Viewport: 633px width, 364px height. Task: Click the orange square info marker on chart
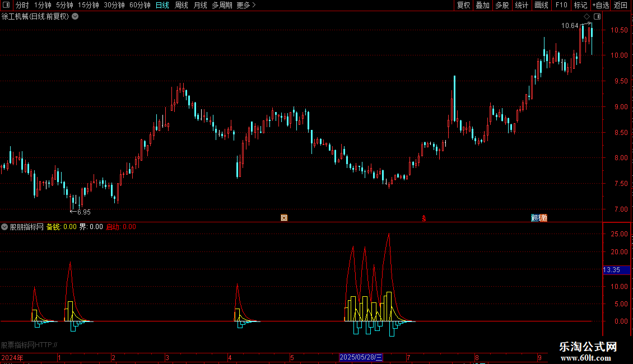click(x=284, y=218)
